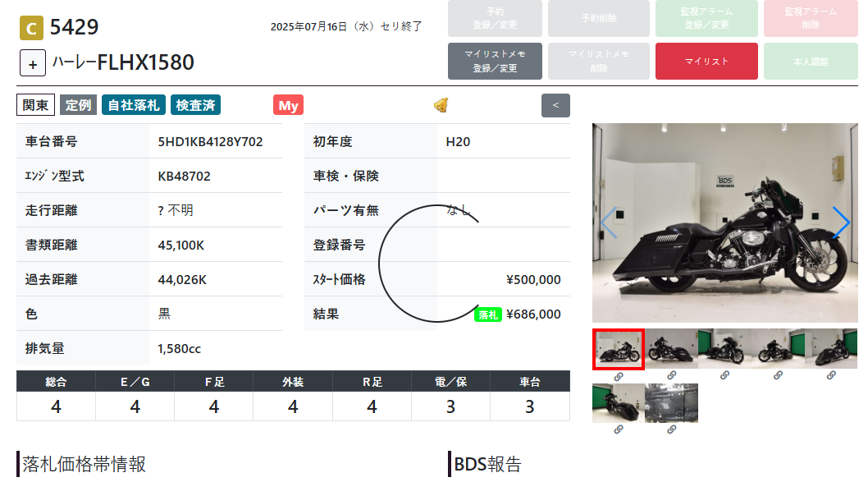
Task: Open マイリストメモ 登録/変更
Action: coord(495,61)
